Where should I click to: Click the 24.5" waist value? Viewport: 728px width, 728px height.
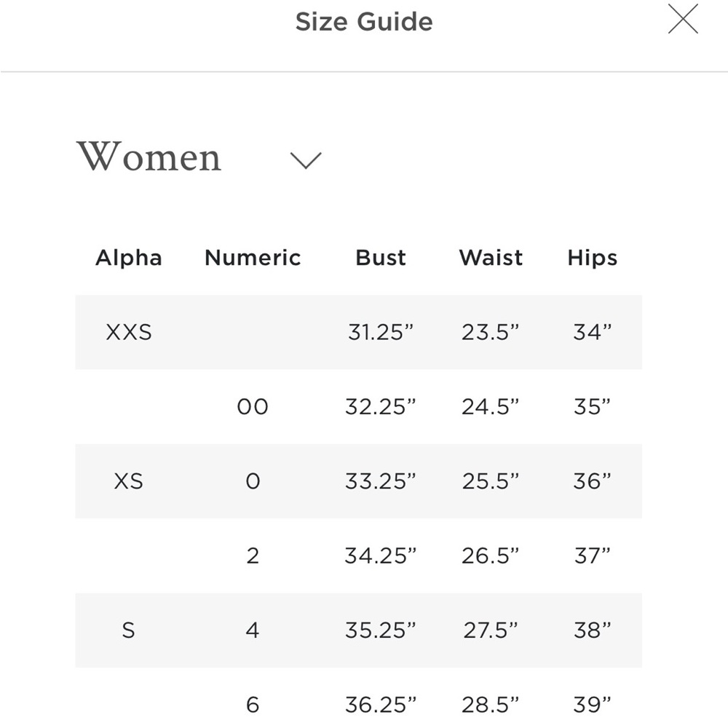(x=490, y=407)
